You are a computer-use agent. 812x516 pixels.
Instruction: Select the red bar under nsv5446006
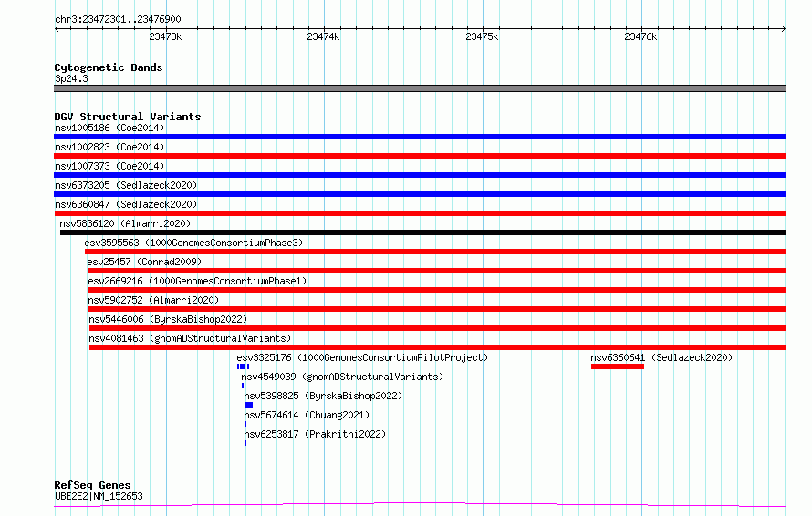(x=438, y=328)
